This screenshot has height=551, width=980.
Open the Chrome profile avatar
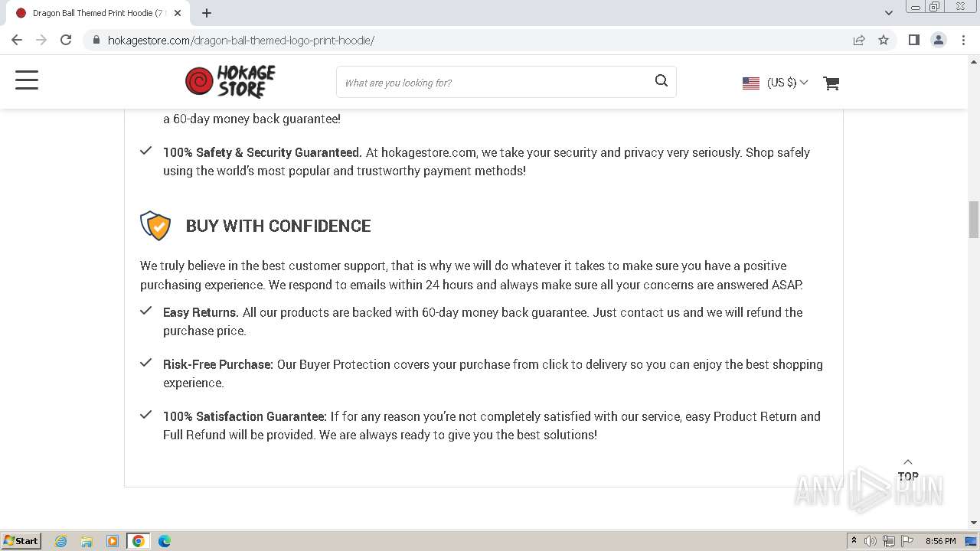pyautogui.click(x=939, y=40)
